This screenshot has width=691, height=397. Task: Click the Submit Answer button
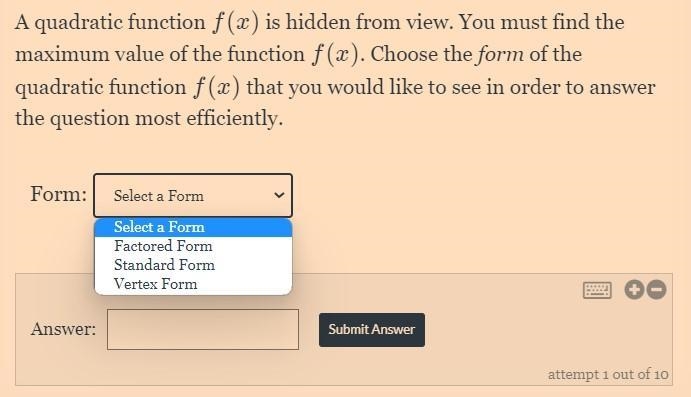coord(372,330)
